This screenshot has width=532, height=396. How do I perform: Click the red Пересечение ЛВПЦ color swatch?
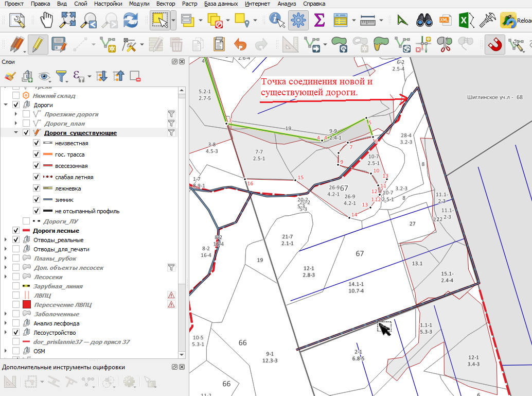27,305
